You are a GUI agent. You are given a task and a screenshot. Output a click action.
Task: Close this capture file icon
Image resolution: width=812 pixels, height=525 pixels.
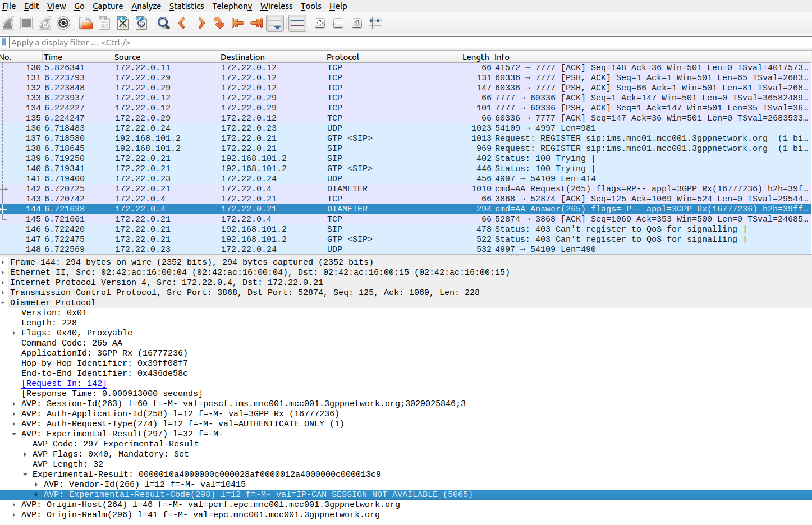tap(123, 23)
